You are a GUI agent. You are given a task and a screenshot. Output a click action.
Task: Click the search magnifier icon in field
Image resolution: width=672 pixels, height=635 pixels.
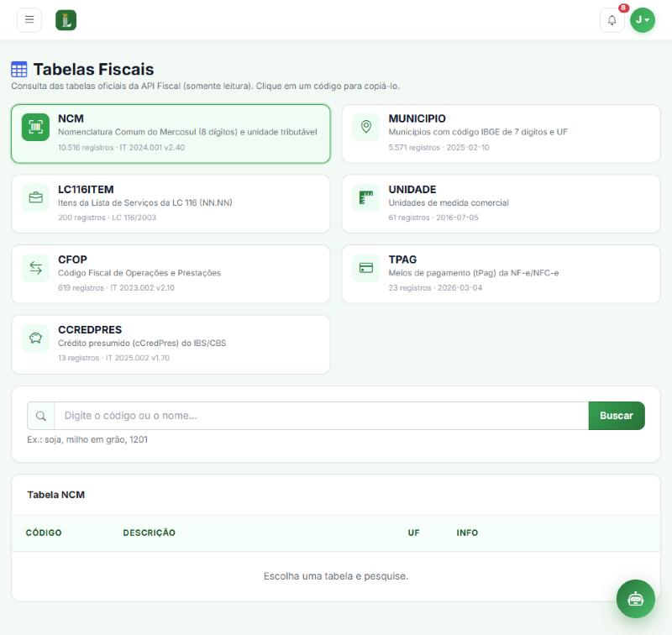pos(41,416)
